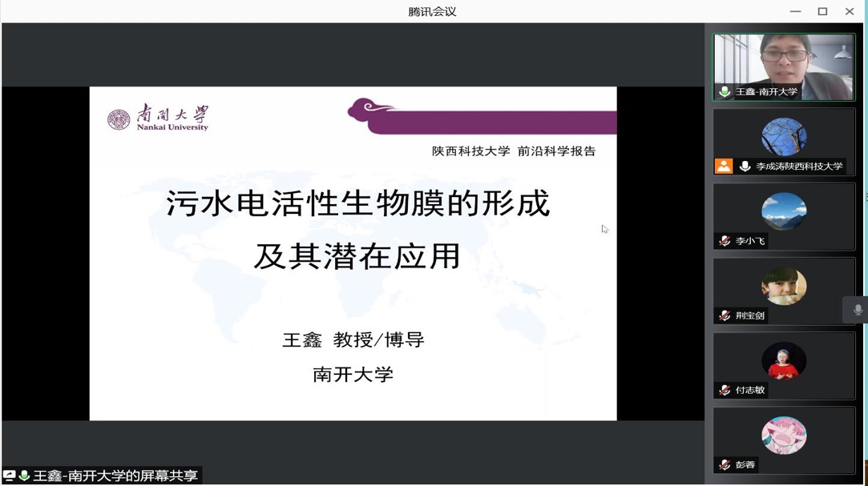Screen dimensions: 868x486
Task: Click the muted mic icon beside 付志敏
Action: 725,390
